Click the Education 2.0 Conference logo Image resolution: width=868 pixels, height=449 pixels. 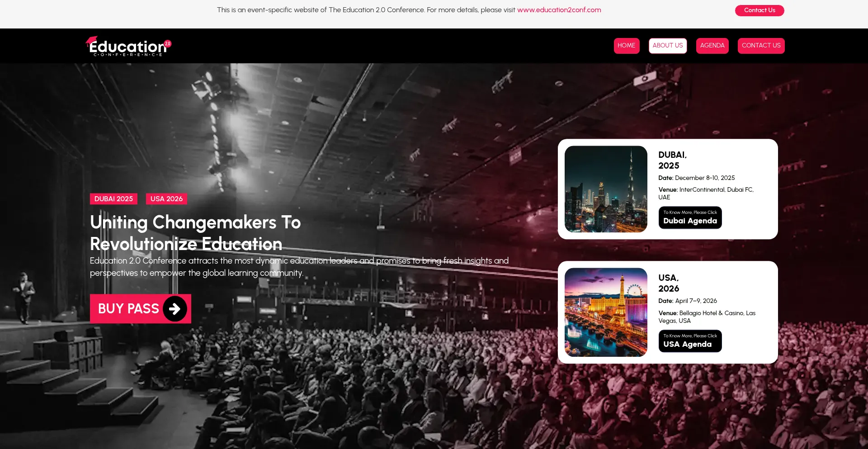tap(128, 46)
